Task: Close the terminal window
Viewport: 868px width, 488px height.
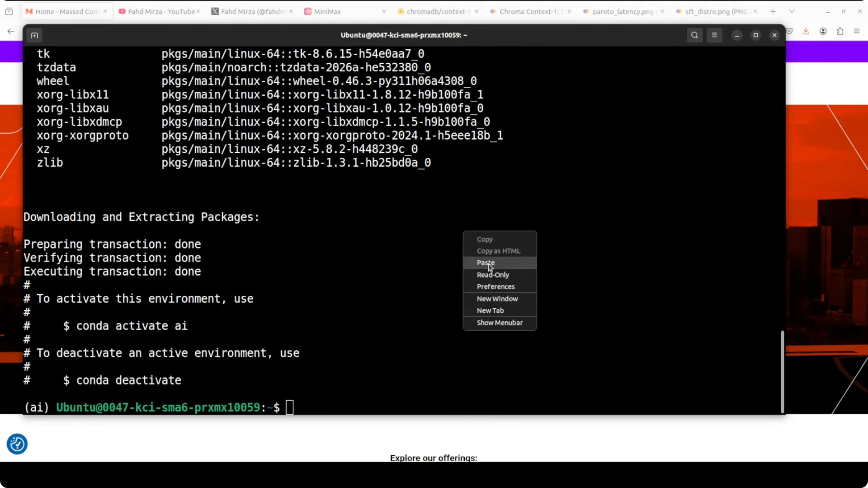Action: click(774, 35)
